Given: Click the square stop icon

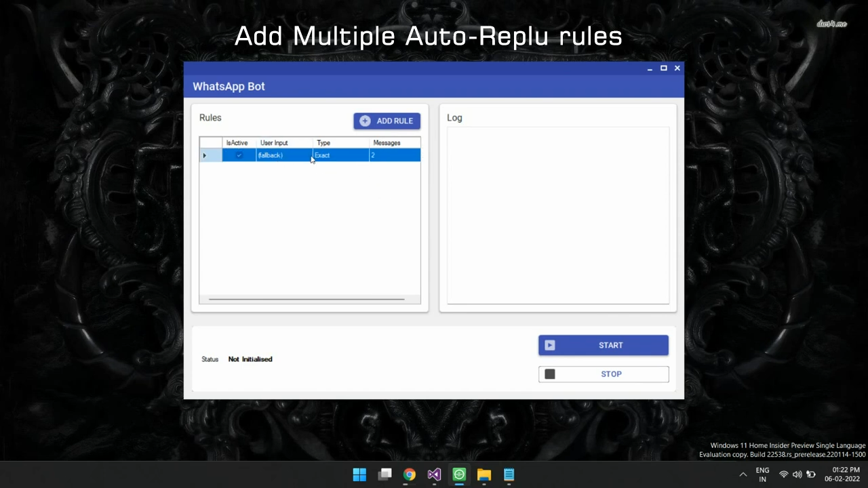Looking at the screenshot, I should [550, 374].
